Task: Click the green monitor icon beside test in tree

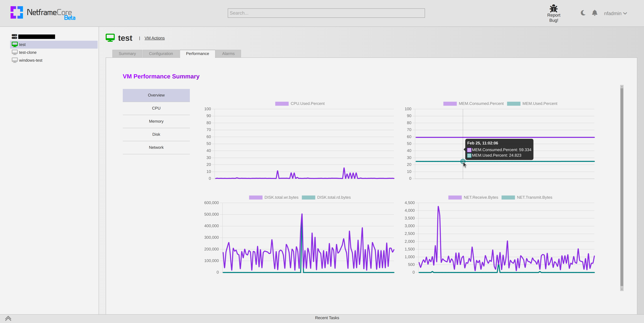Action: pos(15,44)
